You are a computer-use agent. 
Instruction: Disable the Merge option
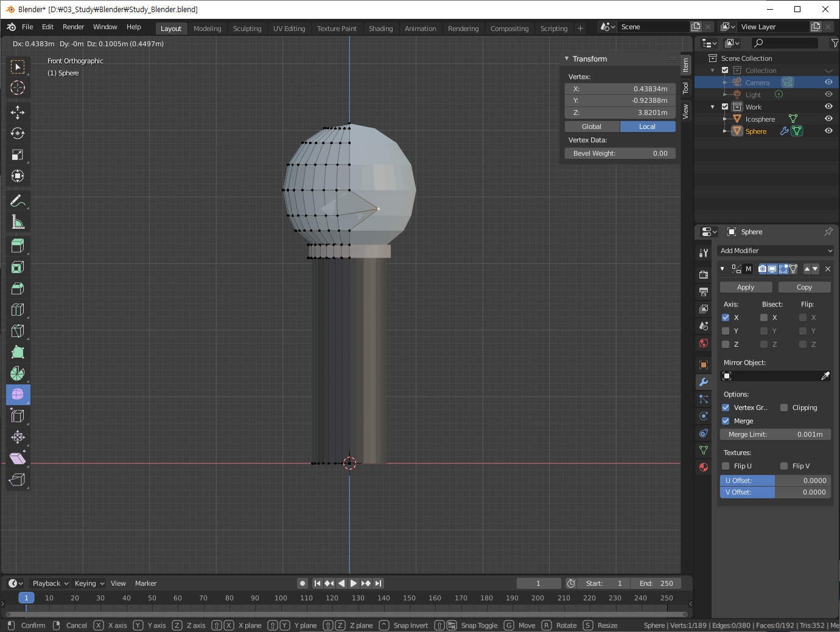726,421
